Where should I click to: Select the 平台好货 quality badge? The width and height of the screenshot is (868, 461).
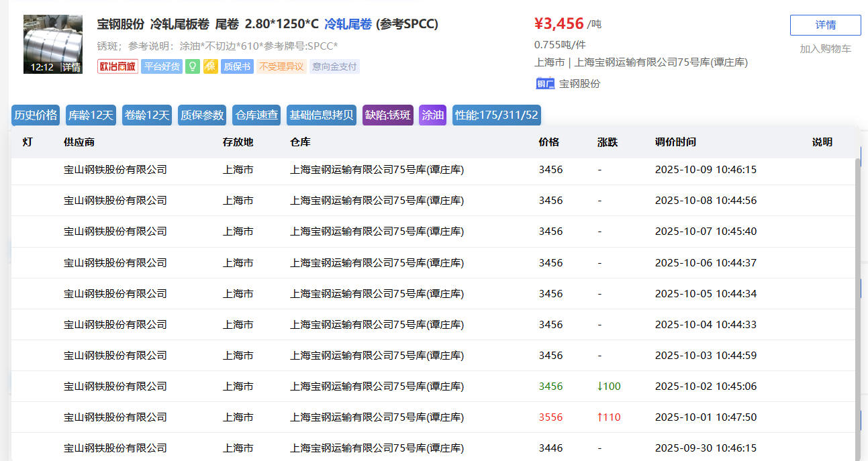point(161,66)
